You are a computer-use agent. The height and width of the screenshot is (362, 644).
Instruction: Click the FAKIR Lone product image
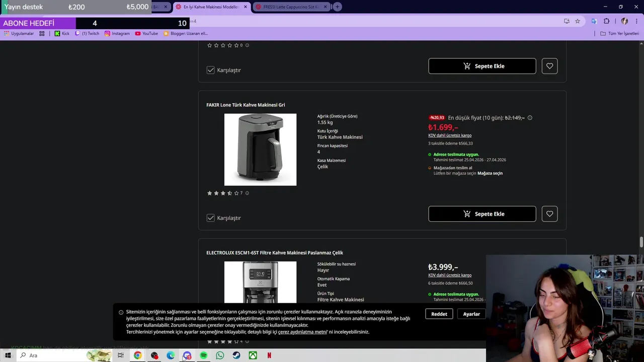click(260, 149)
